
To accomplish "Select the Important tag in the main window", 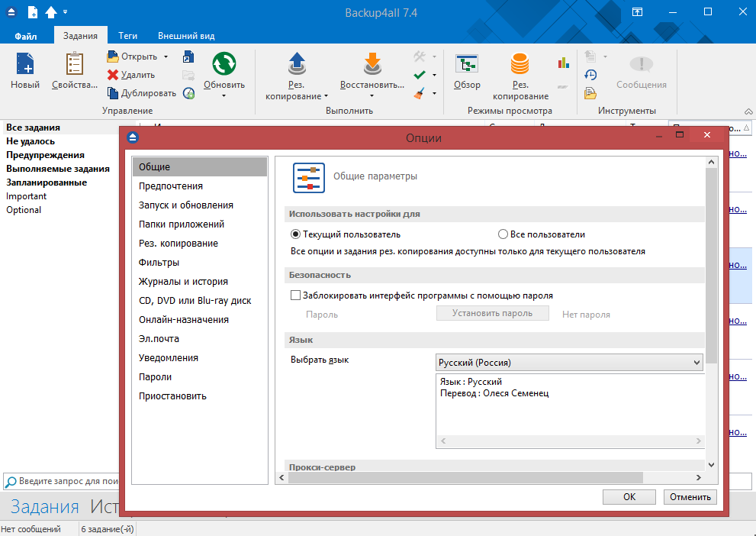I will pyautogui.click(x=27, y=196).
